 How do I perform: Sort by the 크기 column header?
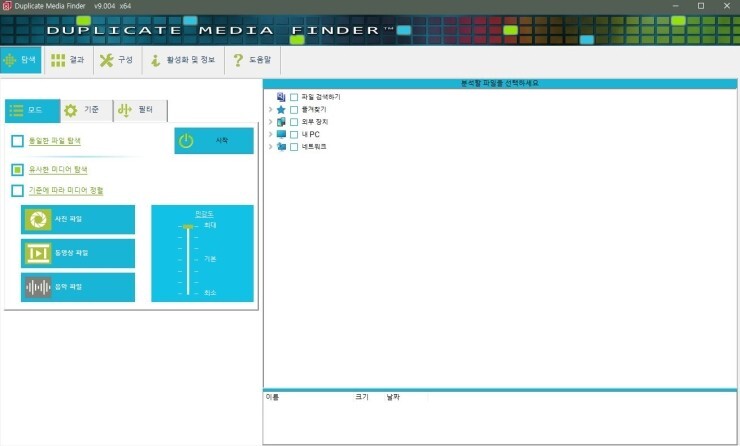pos(362,397)
